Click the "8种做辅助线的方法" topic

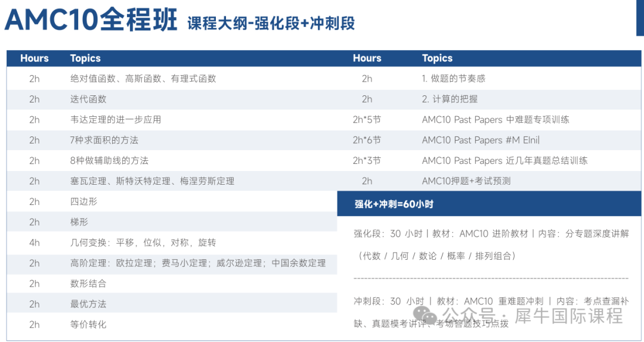[x=109, y=160]
